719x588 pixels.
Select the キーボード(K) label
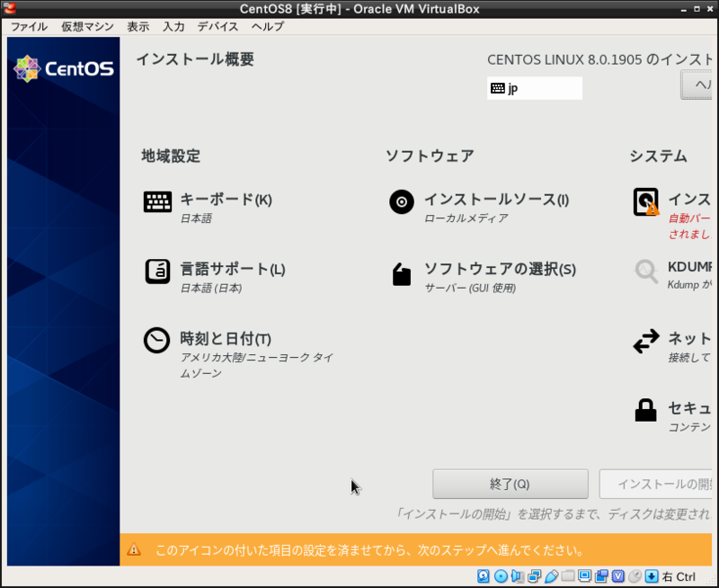tap(226, 200)
